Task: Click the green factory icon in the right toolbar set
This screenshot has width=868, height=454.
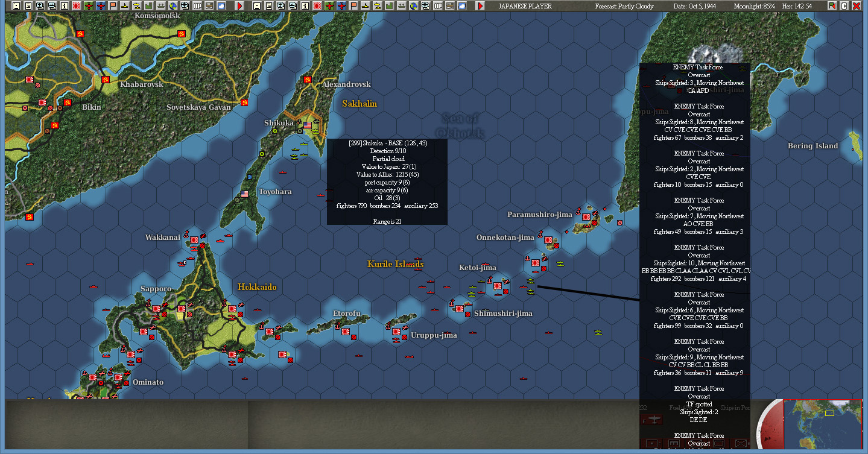Action: pyautogui.click(x=390, y=6)
